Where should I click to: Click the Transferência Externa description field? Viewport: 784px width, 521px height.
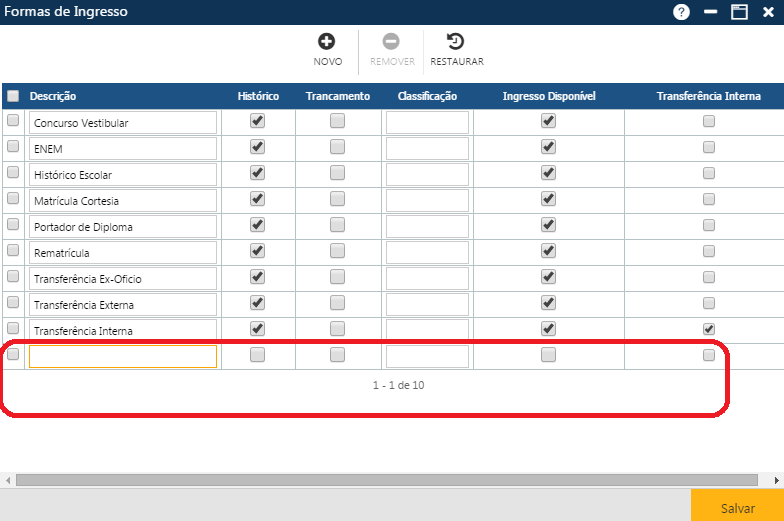pos(123,304)
